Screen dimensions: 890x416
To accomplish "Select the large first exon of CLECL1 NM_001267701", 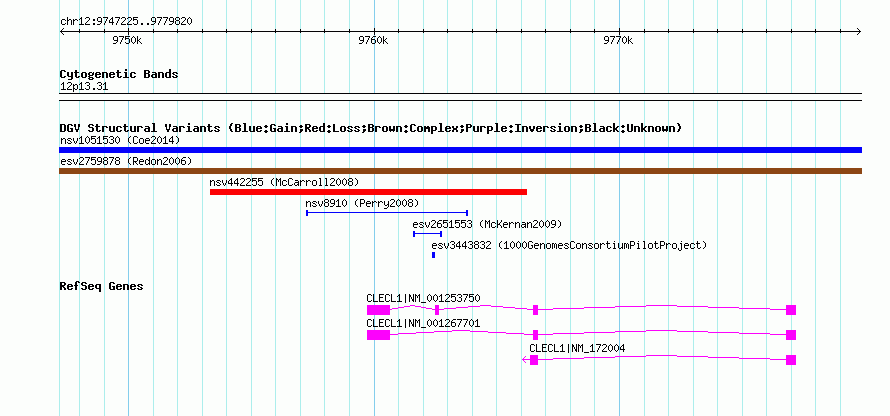I will point(379,335).
